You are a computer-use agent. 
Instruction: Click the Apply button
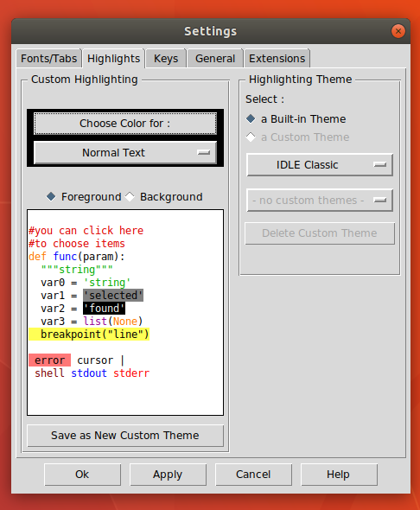tap(168, 475)
